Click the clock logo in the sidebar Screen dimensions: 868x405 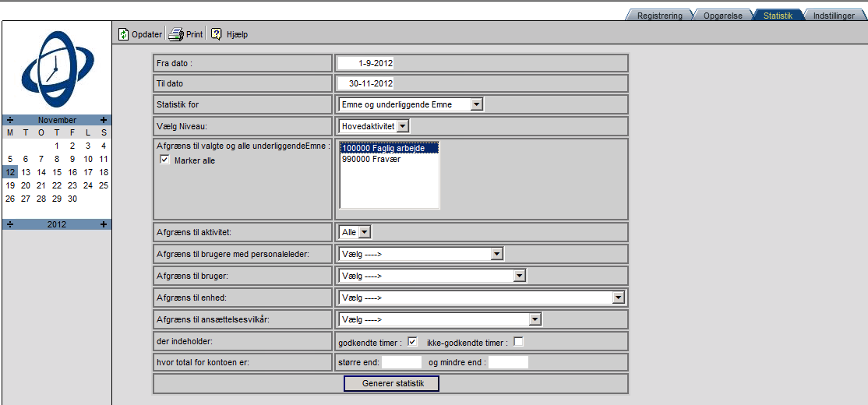coord(57,69)
